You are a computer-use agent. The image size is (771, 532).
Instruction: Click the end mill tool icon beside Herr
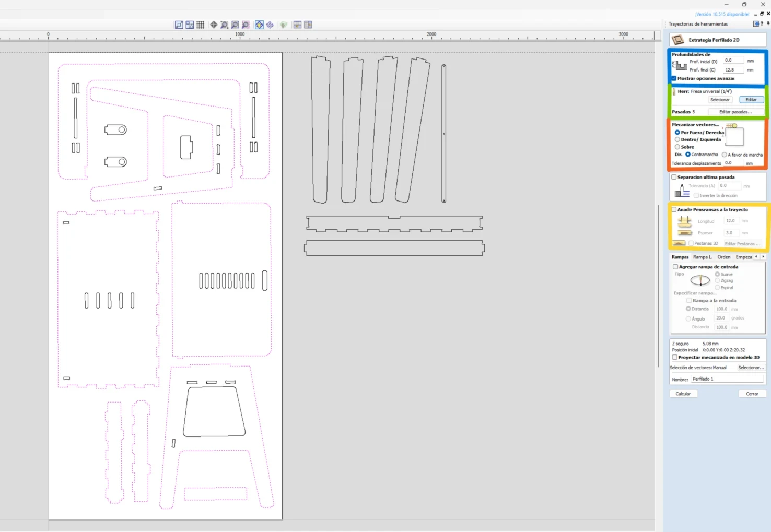click(x=674, y=91)
